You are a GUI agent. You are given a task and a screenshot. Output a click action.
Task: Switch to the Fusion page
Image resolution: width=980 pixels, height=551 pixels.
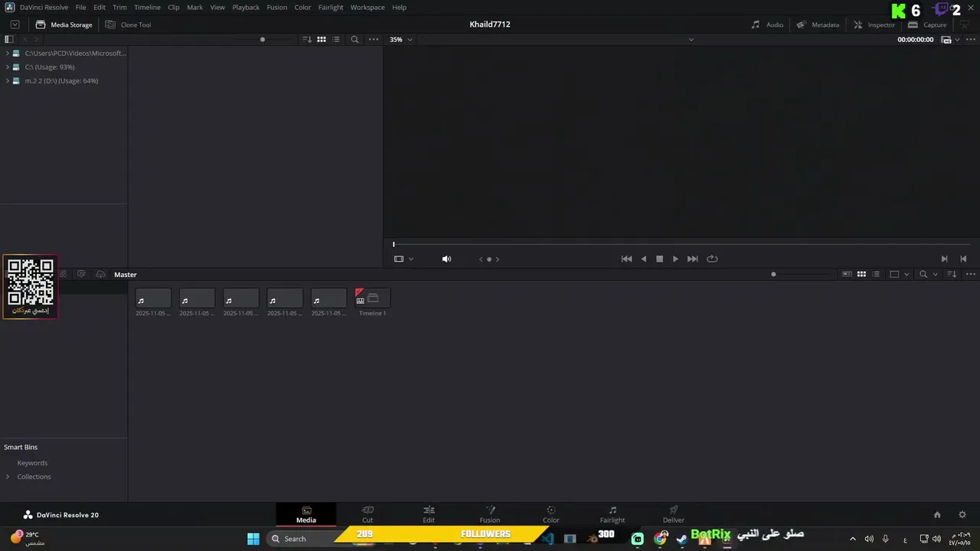click(x=490, y=514)
